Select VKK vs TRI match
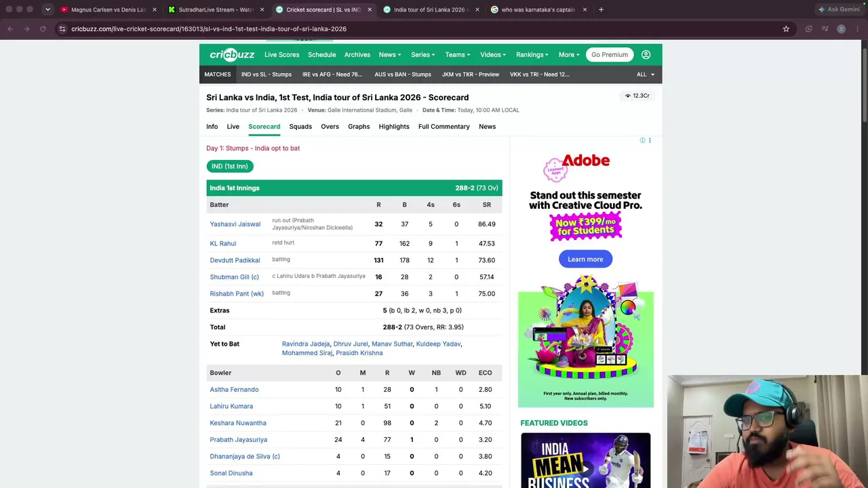868x488 pixels. click(x=540, y=75)
